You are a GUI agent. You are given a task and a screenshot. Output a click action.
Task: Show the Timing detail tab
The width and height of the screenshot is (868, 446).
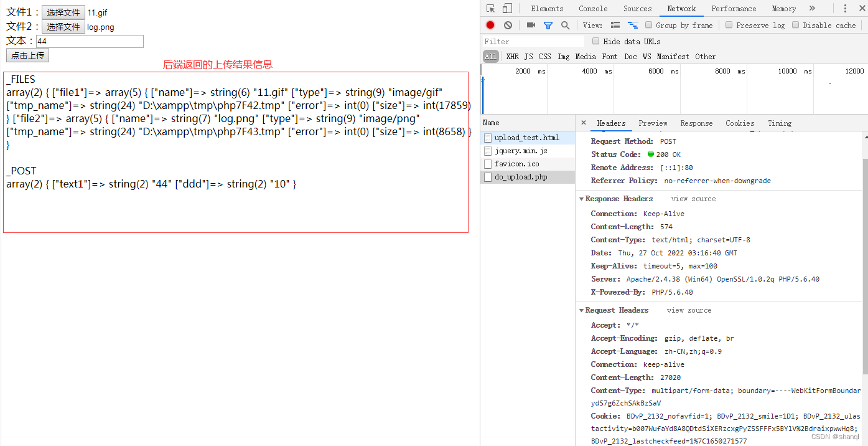pos(780,123)
